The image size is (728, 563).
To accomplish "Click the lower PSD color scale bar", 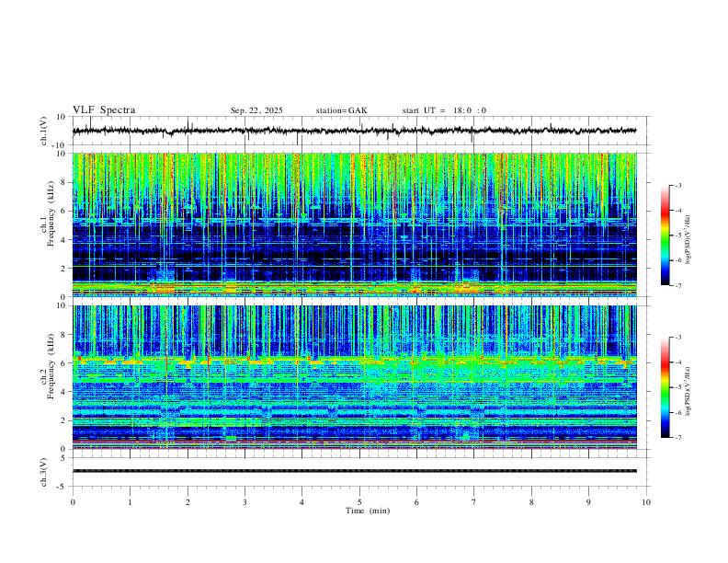I will click(665, 387).
